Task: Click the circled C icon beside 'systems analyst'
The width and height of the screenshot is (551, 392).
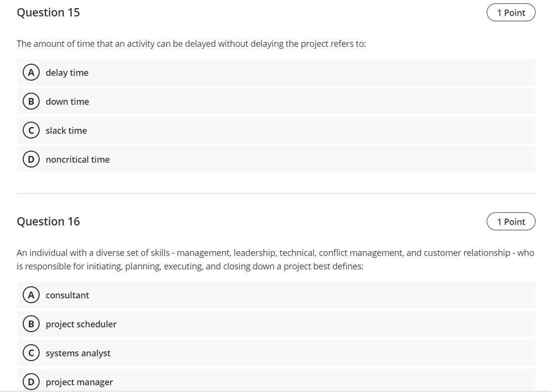Action: click(31, 353)
